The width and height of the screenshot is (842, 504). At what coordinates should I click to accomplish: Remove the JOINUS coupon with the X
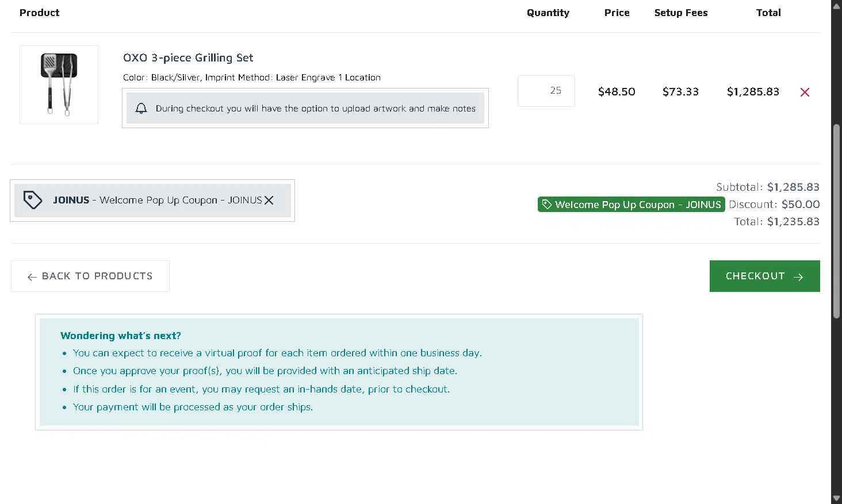pos(269,200)
